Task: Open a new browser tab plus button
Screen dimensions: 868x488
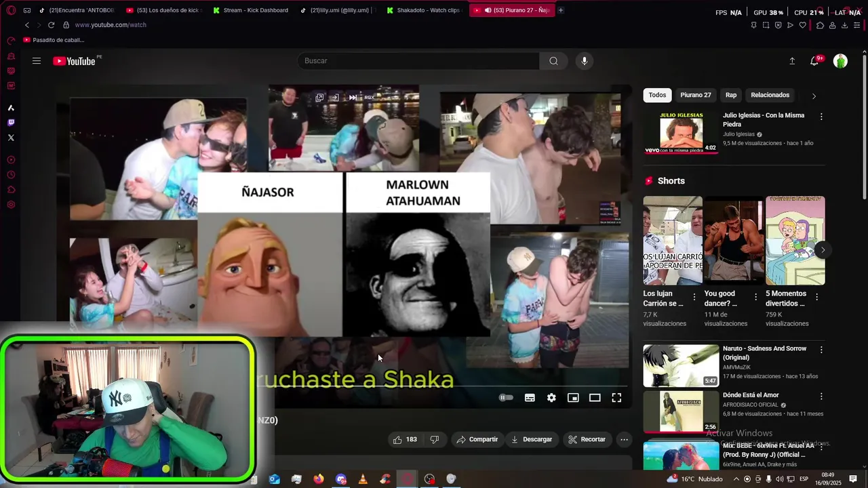Action: coord(561,10)
